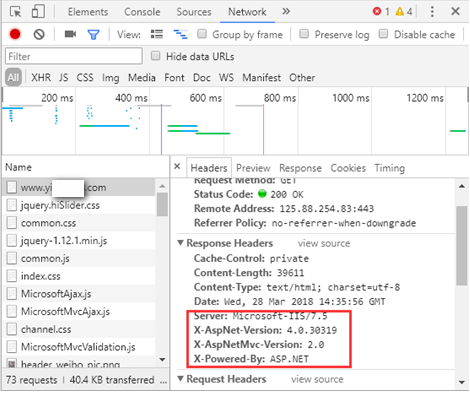The width and height of the screenshot is (470, 393).
Task: Click request list scrollbar up arrow
Action: (x=162, y=186)
